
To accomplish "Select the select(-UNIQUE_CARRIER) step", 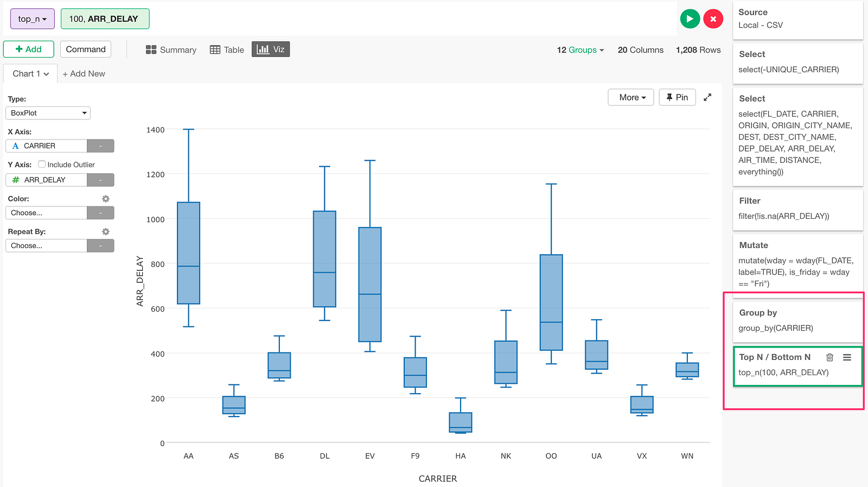I will 797,63.
